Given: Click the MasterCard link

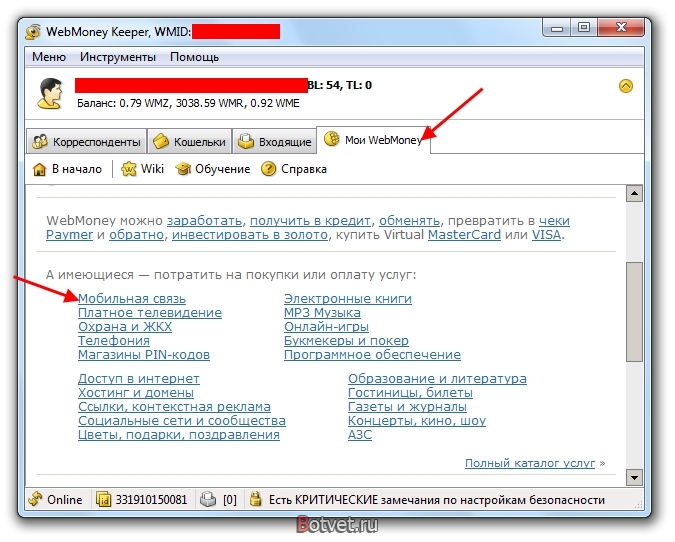Looking at the screenshot, I should click(464, 235).
